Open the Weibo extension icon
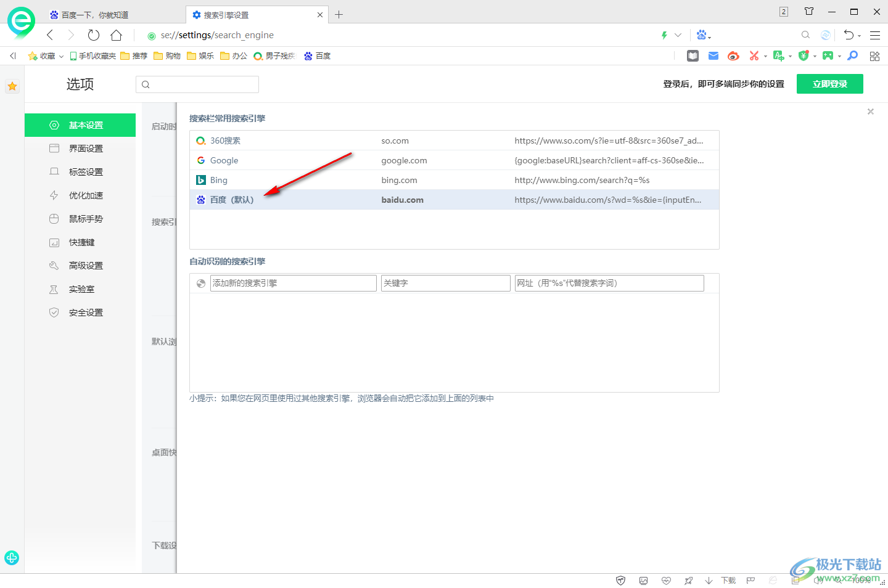Image resolution: width=888 pixels, height=588 pixels. click(733, 56)
